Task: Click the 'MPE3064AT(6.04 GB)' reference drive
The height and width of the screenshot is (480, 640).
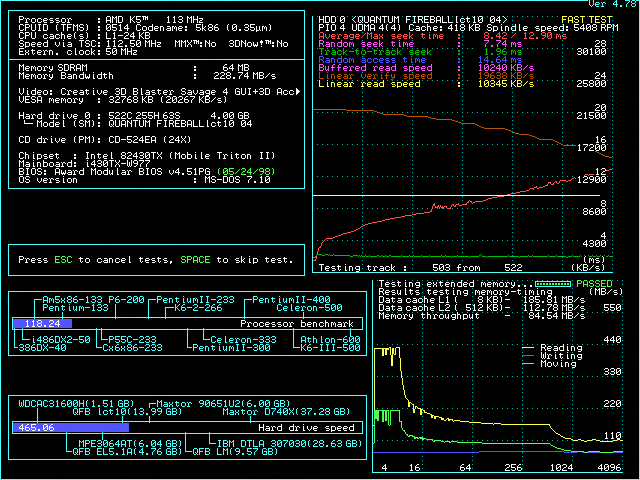Action: point(130,444)
